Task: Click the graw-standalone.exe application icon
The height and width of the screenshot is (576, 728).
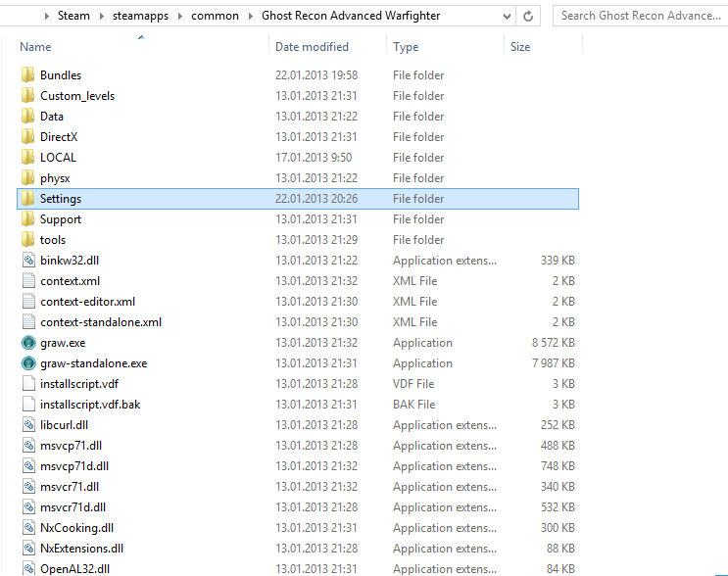Action: pyautogui.click(x=28, y=363)
